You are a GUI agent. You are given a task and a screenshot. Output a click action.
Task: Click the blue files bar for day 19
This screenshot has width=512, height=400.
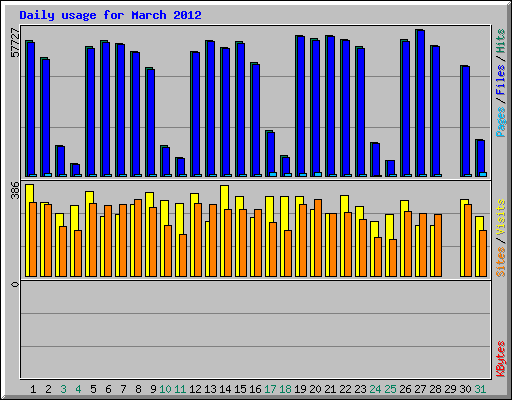301,106
